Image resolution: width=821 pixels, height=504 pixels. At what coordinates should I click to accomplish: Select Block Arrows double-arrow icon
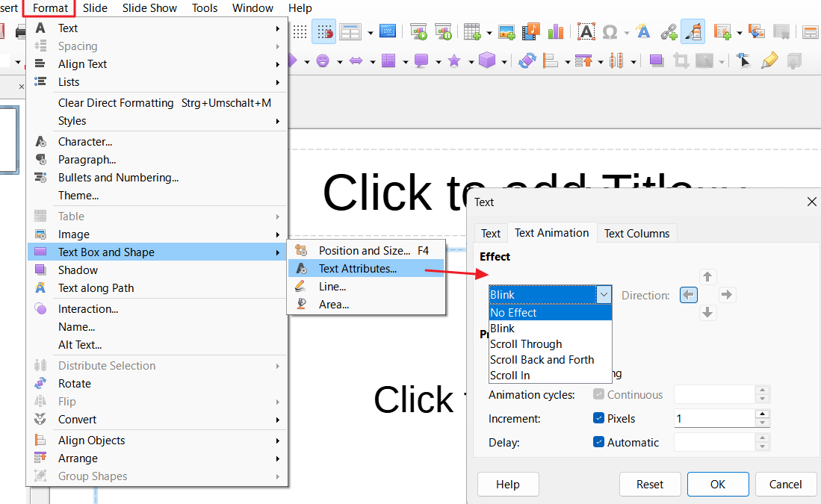point(356,60)
